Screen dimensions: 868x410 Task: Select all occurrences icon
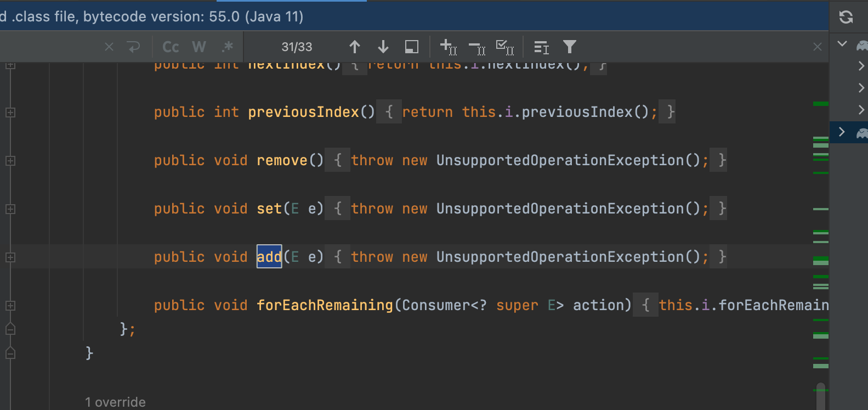point(505,47)
